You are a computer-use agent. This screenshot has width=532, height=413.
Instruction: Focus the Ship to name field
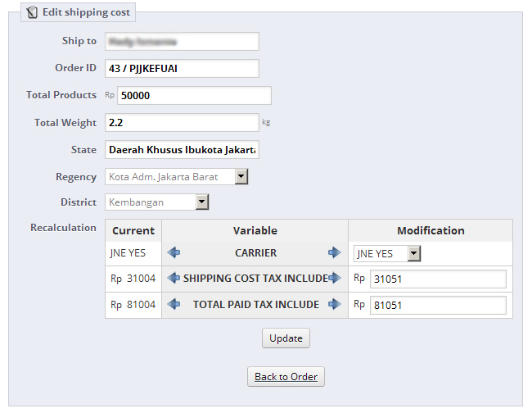(x=182, y=41)
